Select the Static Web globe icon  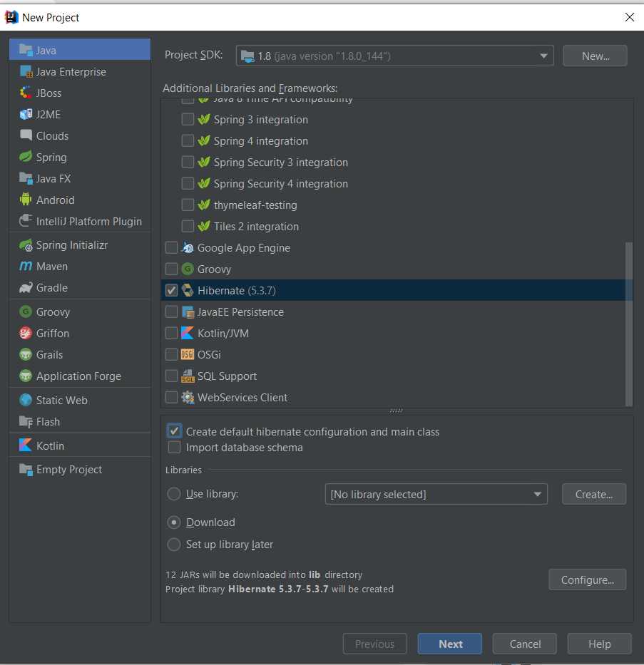pos(26,400)
